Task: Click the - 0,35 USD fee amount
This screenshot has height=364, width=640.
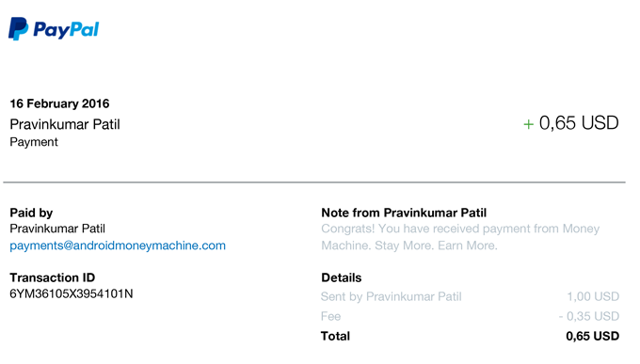Action: 589,316
